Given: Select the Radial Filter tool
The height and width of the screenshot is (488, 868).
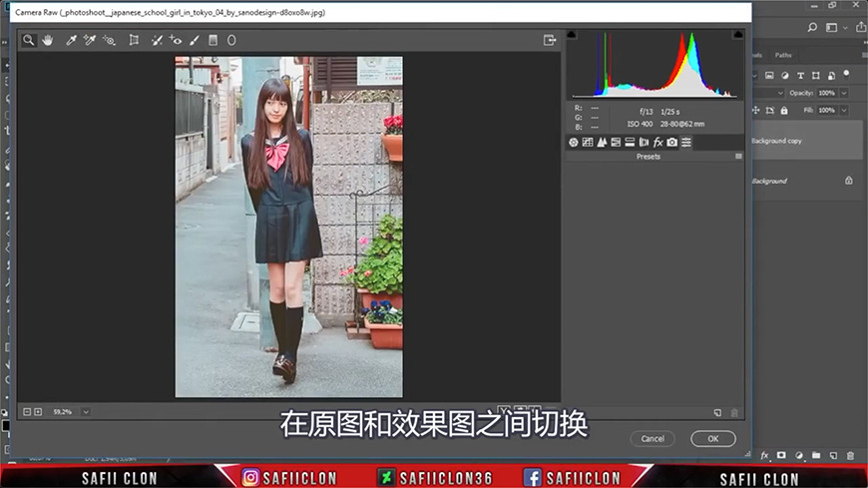Looking at the screenshot, I should click(x=231, y=40).
